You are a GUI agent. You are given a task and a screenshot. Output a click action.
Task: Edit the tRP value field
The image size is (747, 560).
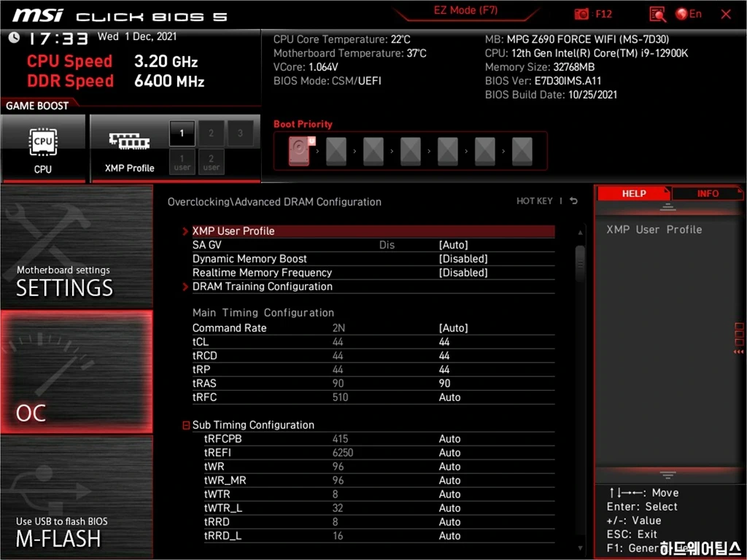pos(444,370)
